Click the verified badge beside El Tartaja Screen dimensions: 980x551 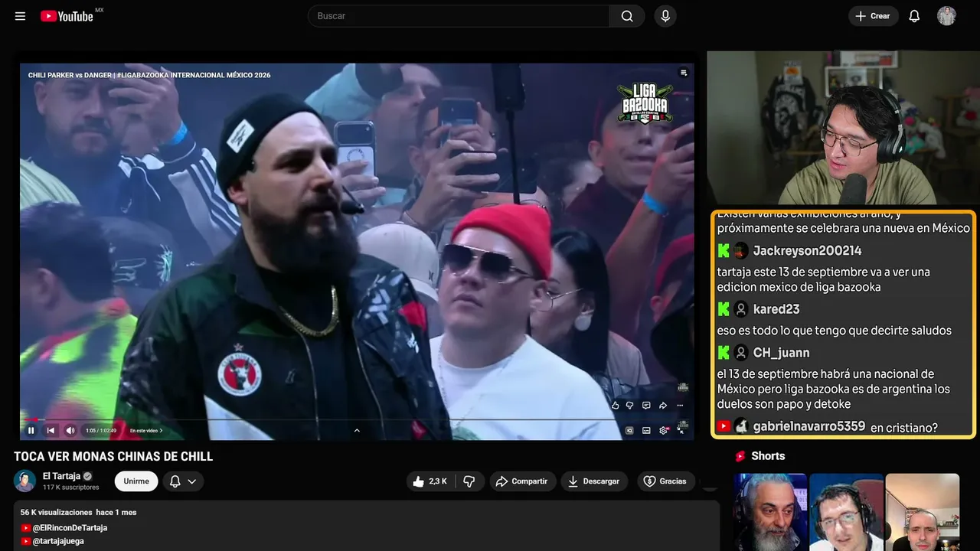tap(87, 476)
